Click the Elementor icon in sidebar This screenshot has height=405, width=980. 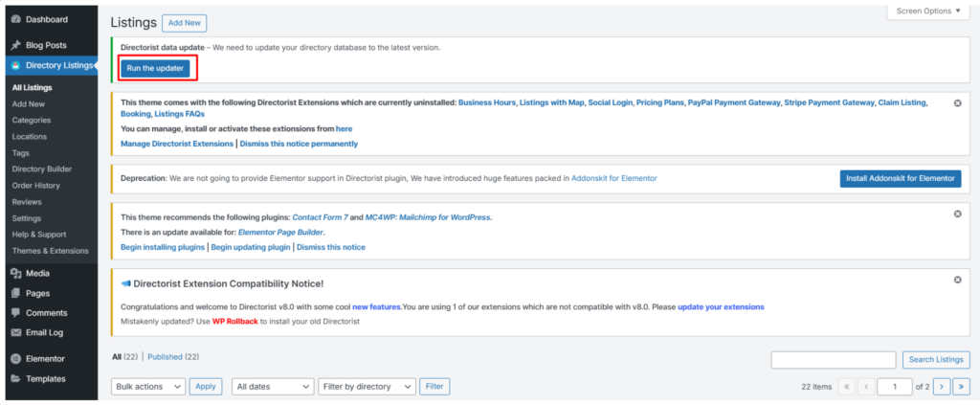pos(15,359)
